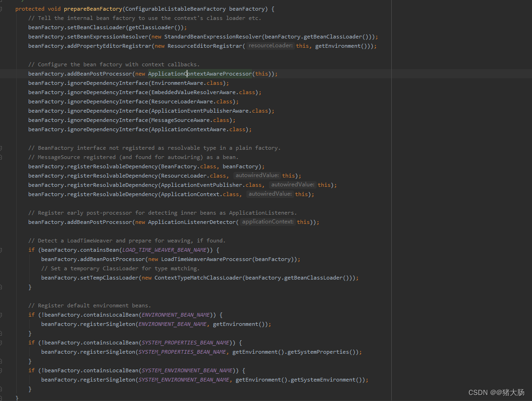Click autowiredValue hint on ApplicationContext.class line
Screen dimensions: 532x401
(x=270, y=194)
